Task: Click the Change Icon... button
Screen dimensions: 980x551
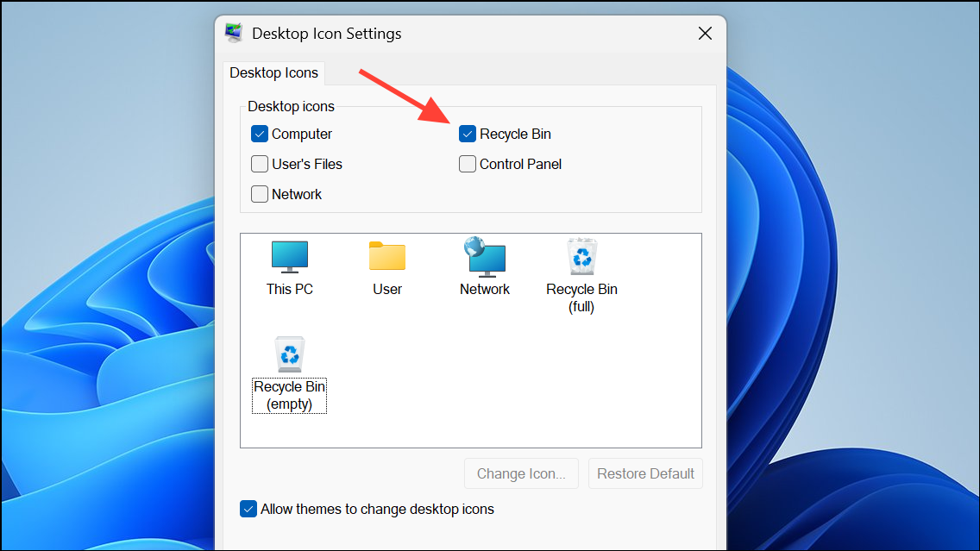Action: tap(521, 473)
